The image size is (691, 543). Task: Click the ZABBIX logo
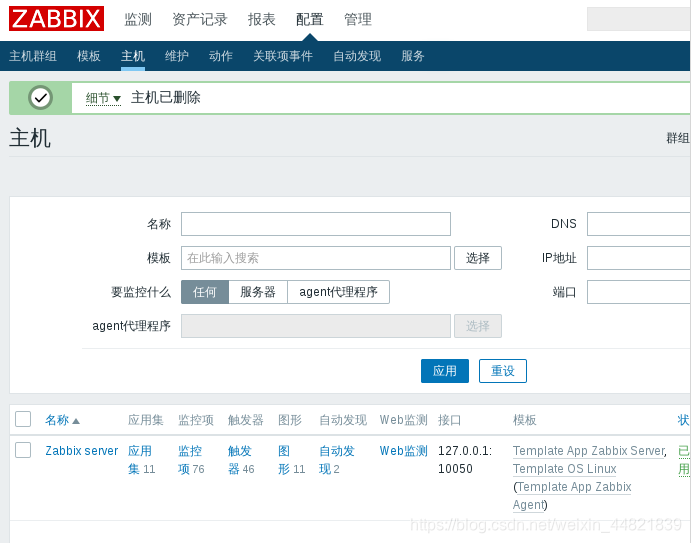[56, 19]
